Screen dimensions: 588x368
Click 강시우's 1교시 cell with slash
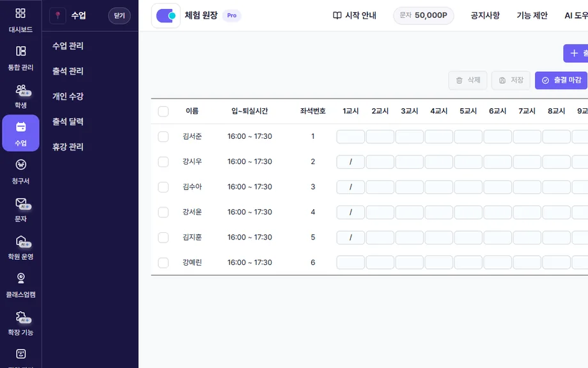pyautogui.click(x=351, y=162)
